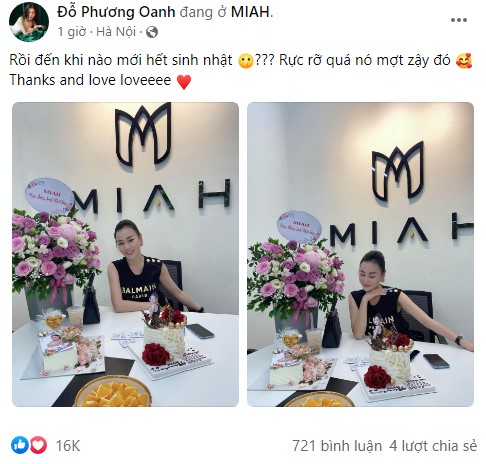Click the red heart Love reaction icon
The image size is (486, 464).
[x=38, y=445]
